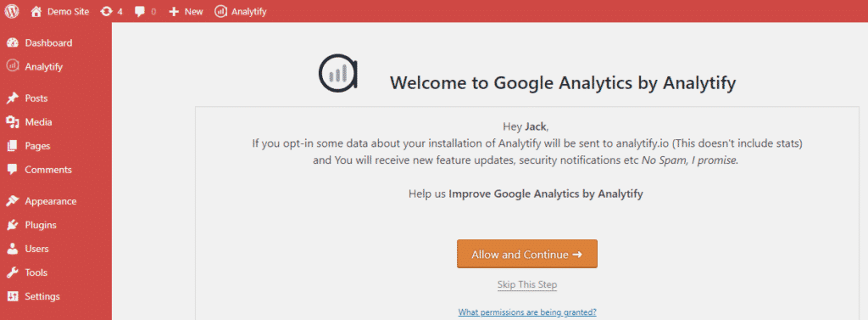
Task: Click Analytify icon in top admin bar
Action: click(x=220, y=11)
